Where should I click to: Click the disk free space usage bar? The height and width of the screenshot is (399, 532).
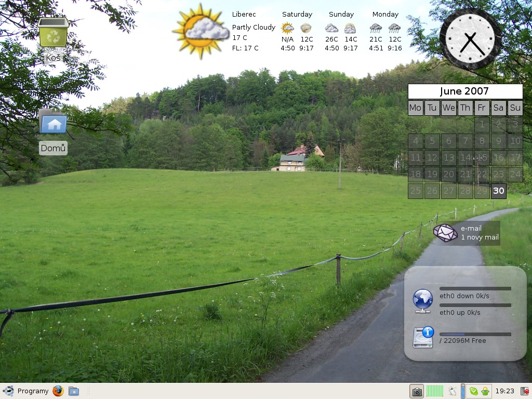[475, 334]
